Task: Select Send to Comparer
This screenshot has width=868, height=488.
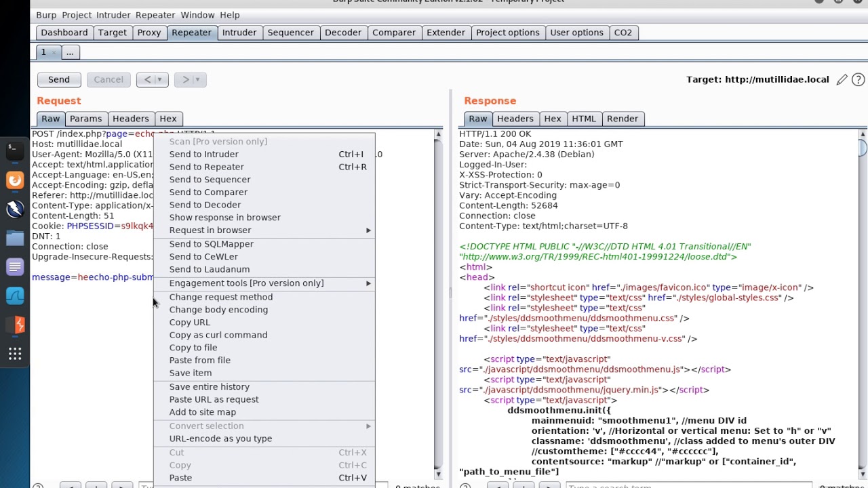Action: pos(264,192)
